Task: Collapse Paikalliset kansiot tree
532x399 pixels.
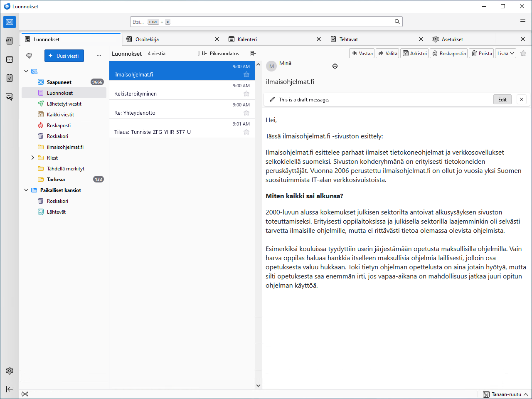Action: (26, 190)
